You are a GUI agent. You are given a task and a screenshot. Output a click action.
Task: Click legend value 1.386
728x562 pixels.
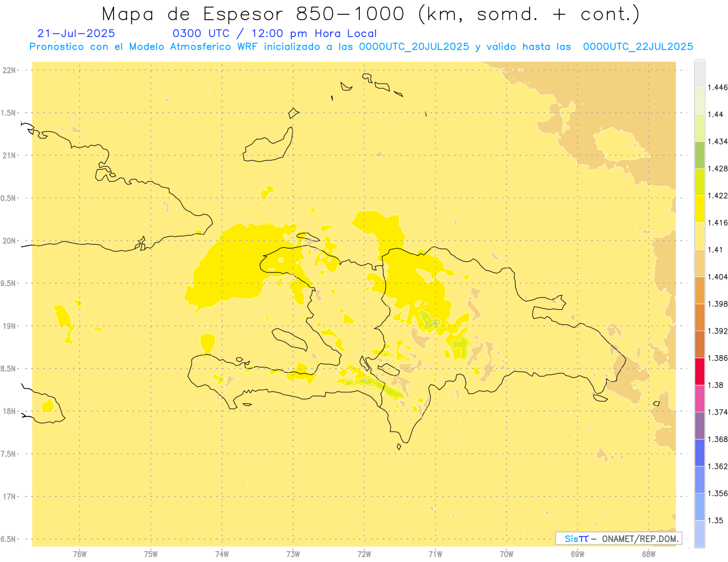[717, 358]
